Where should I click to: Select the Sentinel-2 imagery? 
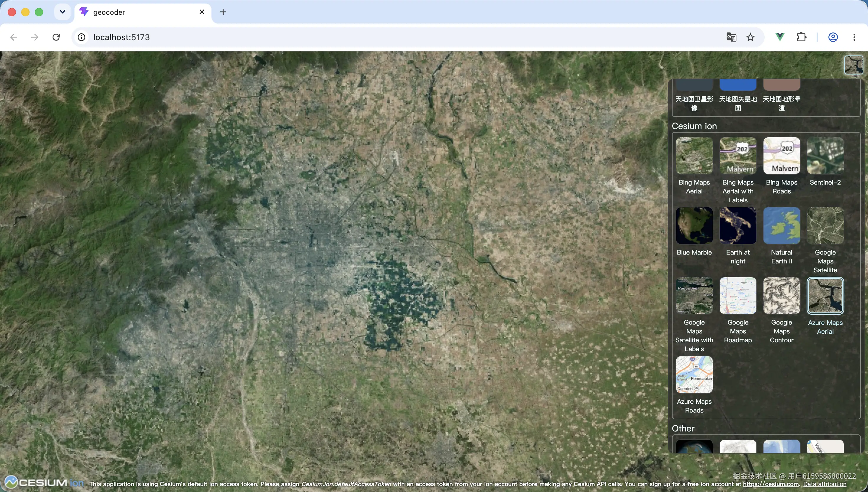coord(825,156)
